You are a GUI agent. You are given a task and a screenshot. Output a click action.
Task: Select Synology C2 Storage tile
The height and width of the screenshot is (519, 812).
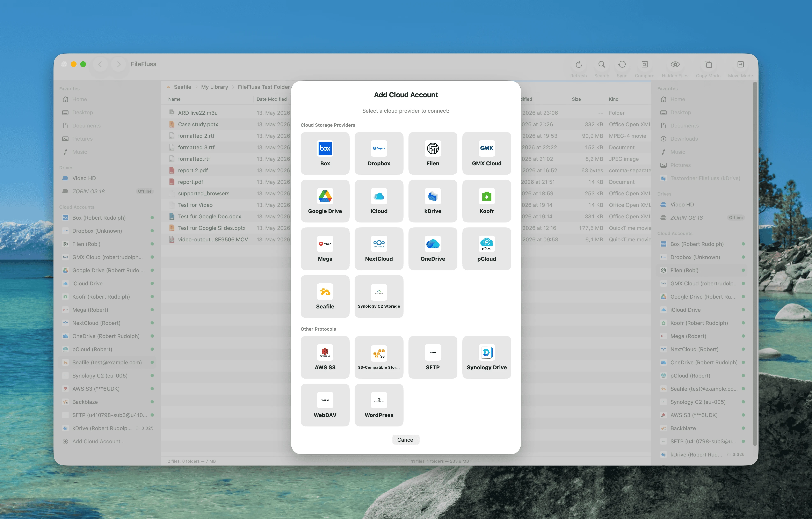click(379, 297)
